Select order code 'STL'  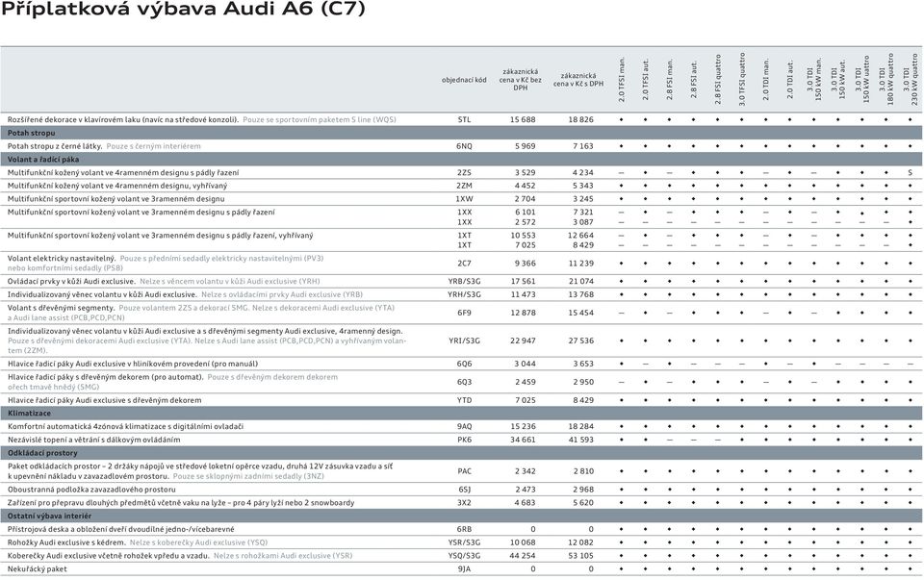coord(464,119)
